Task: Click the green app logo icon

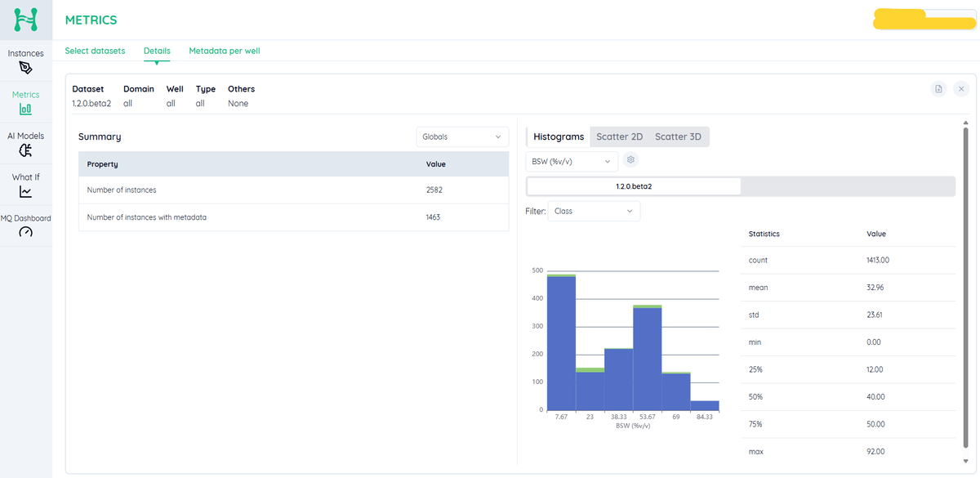Action: tap(26, 20)
